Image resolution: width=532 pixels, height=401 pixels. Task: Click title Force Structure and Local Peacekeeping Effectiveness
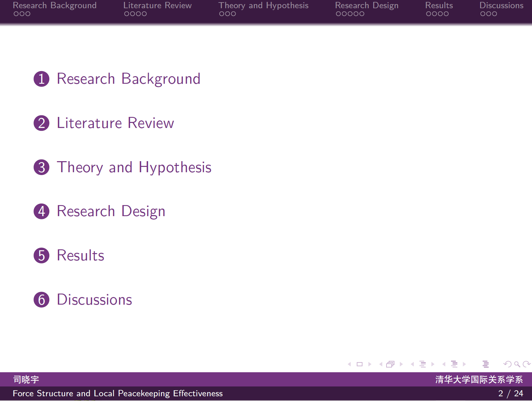pyautogui.click(x=118, y=393)
